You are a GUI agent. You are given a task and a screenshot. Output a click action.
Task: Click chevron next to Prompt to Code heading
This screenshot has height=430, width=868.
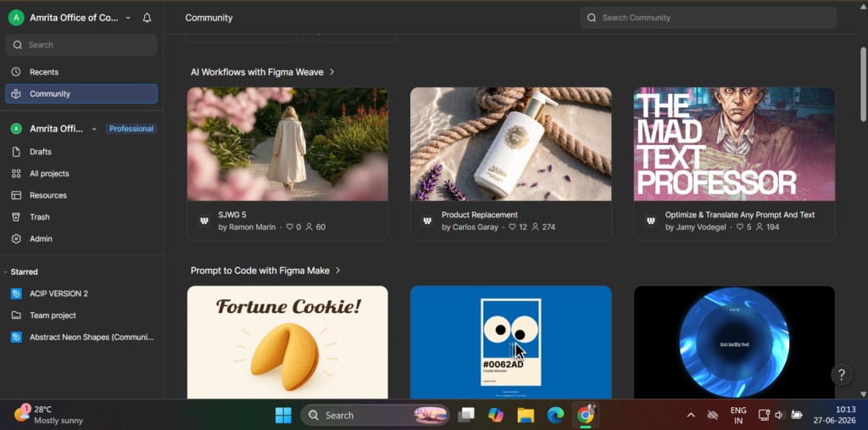pyautogui.click(x=337, y=271)
